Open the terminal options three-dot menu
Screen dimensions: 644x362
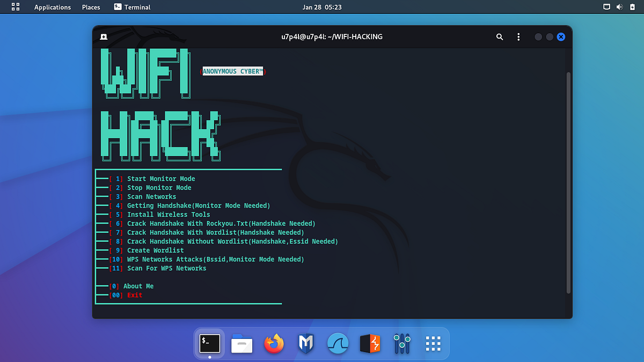point(518,36)
